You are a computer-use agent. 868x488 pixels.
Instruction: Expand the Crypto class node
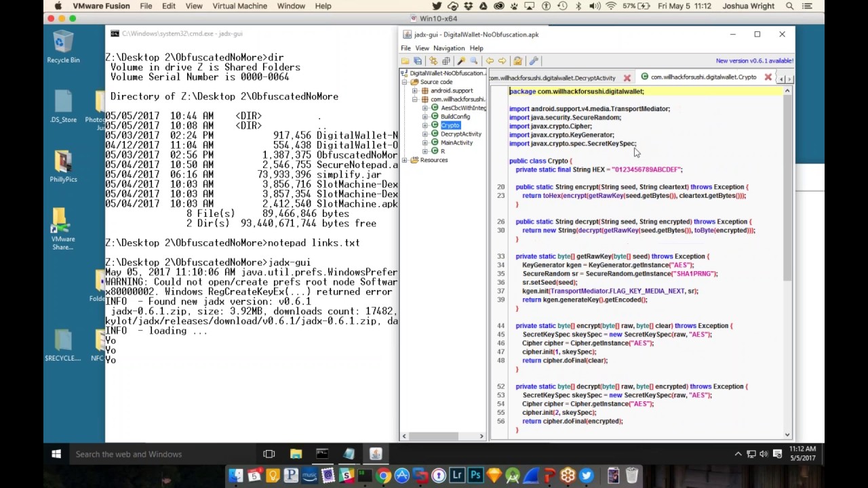[425, 125]
